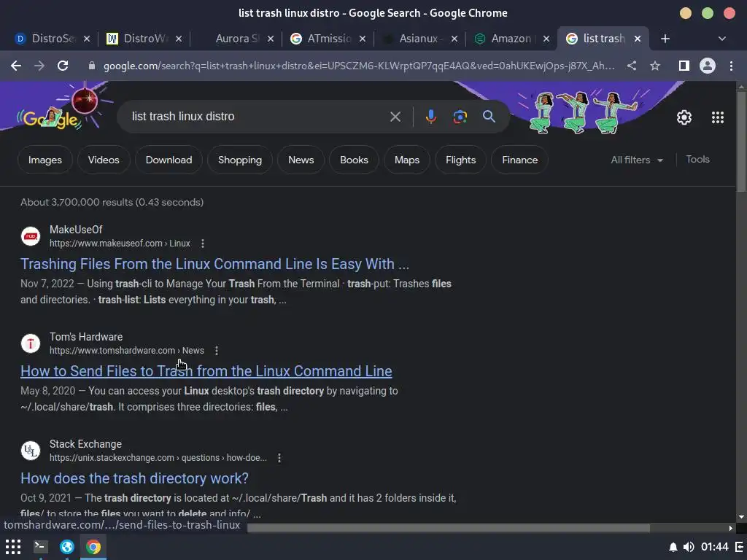Open the Chrome three-dot menu

pos(731,66)
